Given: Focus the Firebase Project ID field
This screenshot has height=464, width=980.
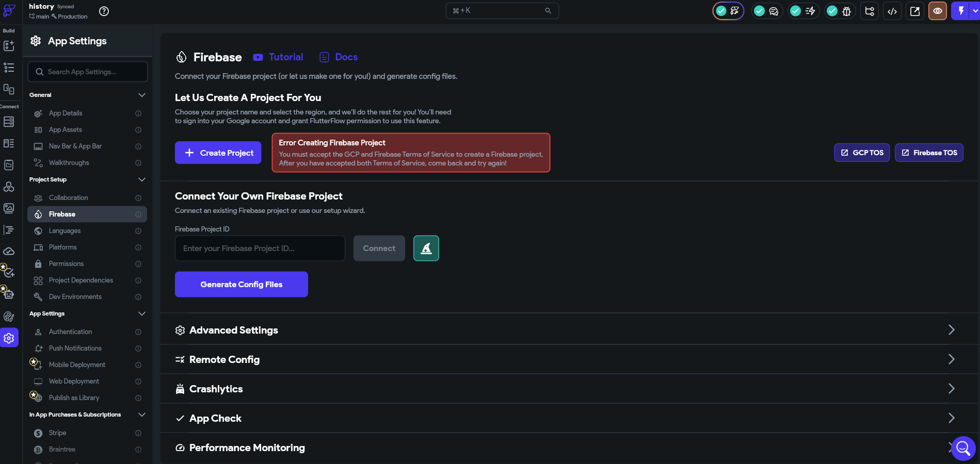Looking at the screenshot, I should pos(260,248).
